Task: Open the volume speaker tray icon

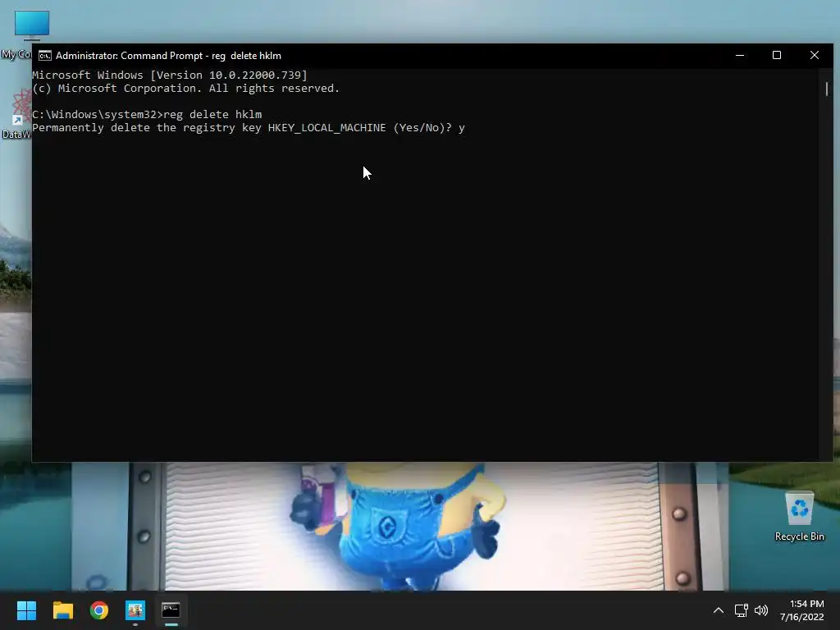Action: tap(760, 610)
